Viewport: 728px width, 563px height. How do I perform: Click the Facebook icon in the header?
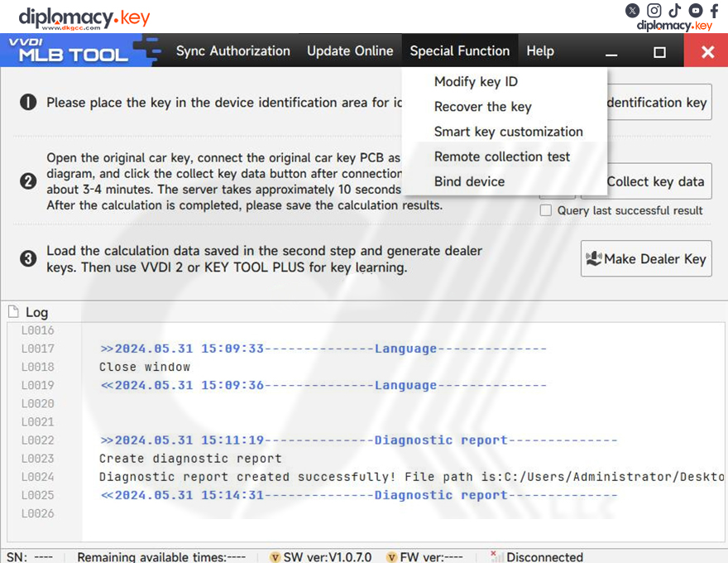coord(715,11)
